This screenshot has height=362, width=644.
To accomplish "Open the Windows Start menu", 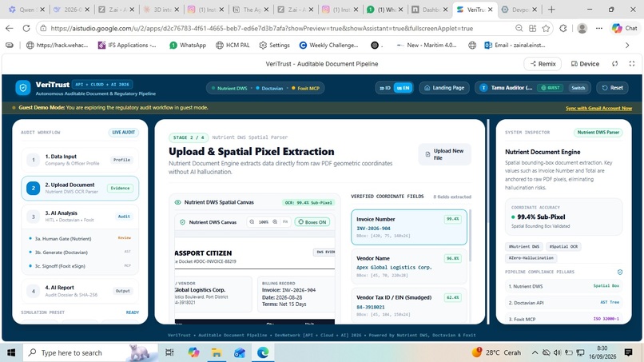I will pyautogui.click(x=11, y=352).
